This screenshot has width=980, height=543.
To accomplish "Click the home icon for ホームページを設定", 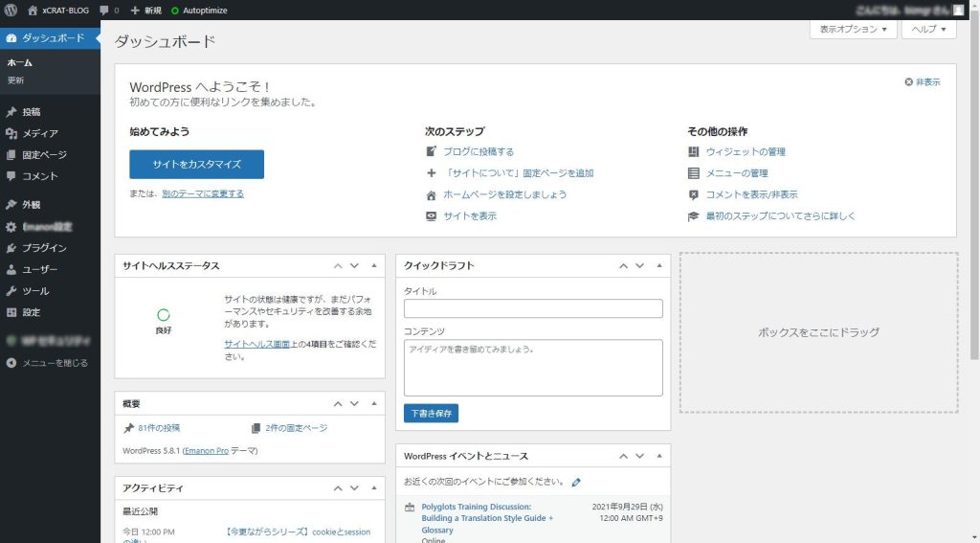I will [431, 195].
